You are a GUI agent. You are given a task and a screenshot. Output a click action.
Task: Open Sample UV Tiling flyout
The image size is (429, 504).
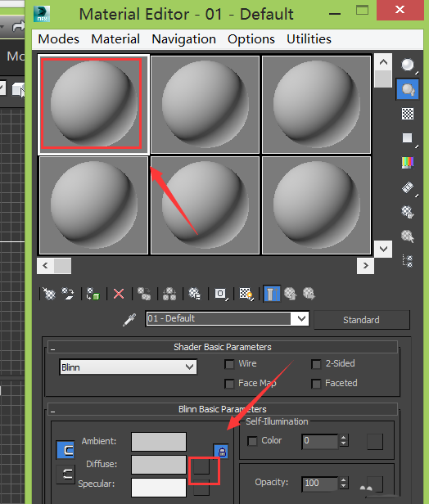pyautogui.click(x=408, y=138)
